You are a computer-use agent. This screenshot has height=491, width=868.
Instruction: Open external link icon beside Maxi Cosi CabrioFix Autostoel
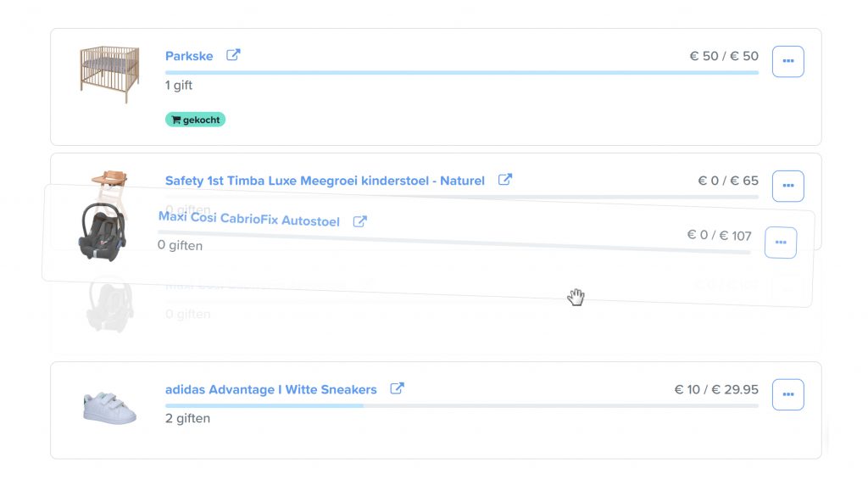click(x=359, y=221)
